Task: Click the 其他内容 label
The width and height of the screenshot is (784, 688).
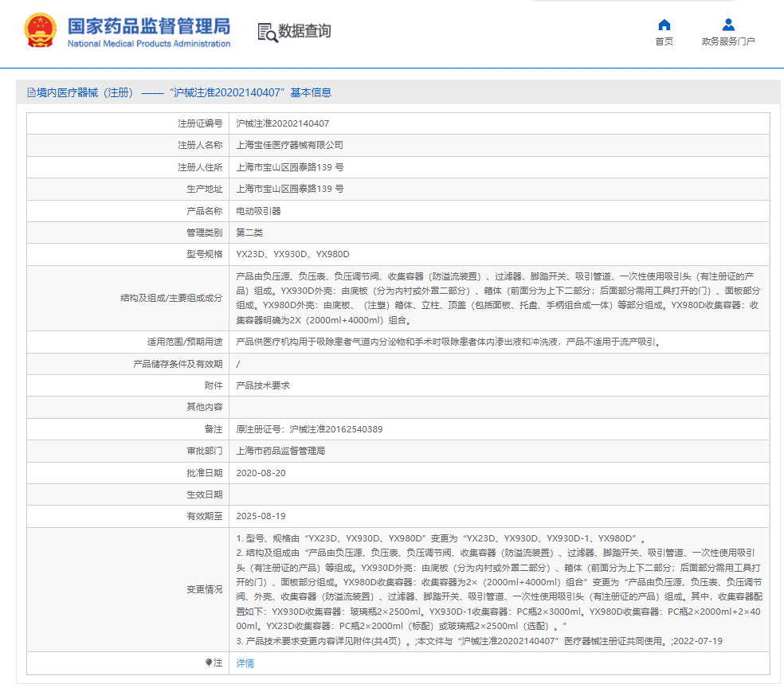Action: [205, 407]
